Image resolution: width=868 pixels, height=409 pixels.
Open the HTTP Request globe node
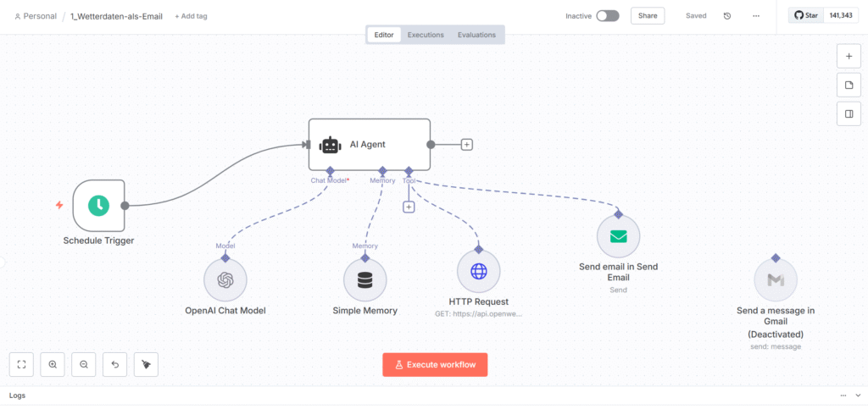tap(478, 272)
